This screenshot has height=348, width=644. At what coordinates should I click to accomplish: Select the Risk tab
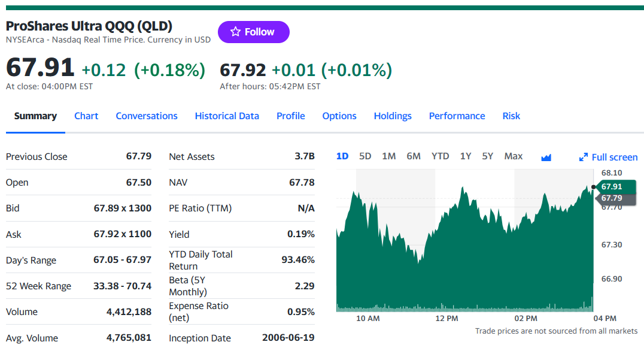511,116
